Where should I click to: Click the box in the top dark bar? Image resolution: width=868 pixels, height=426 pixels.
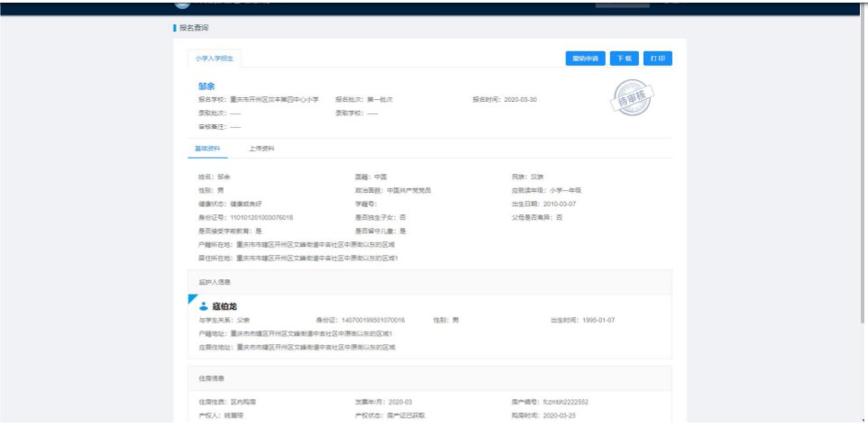[x=621, y=4]
